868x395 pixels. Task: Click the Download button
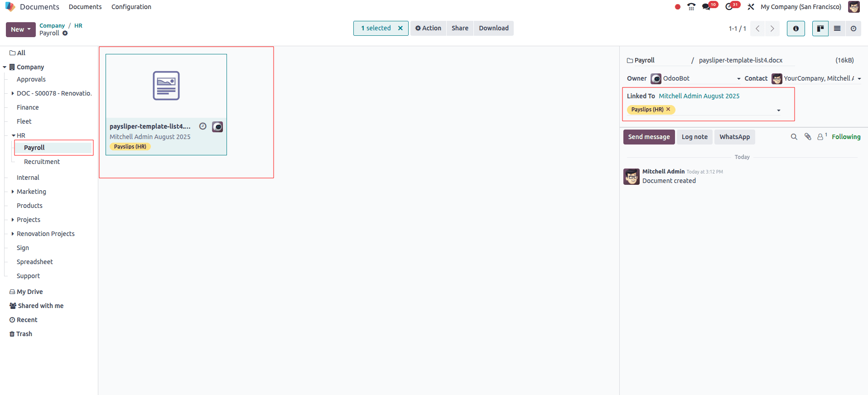494,28
